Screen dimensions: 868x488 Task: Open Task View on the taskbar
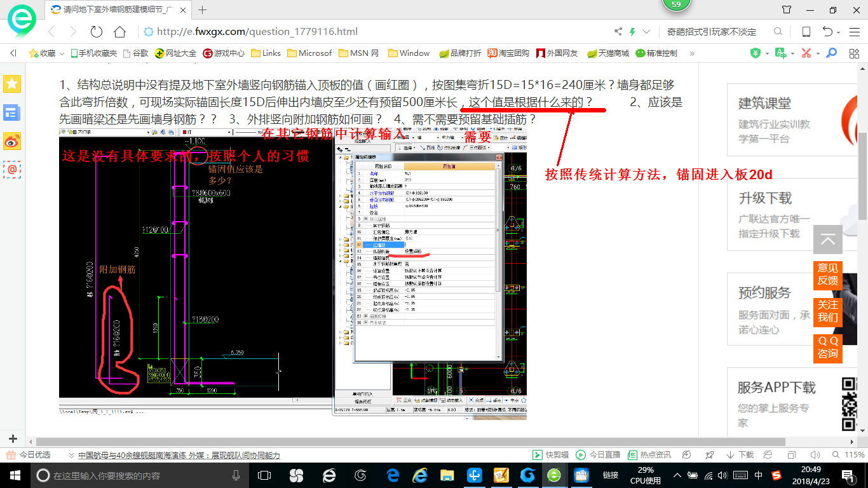(x=264, y=475)
